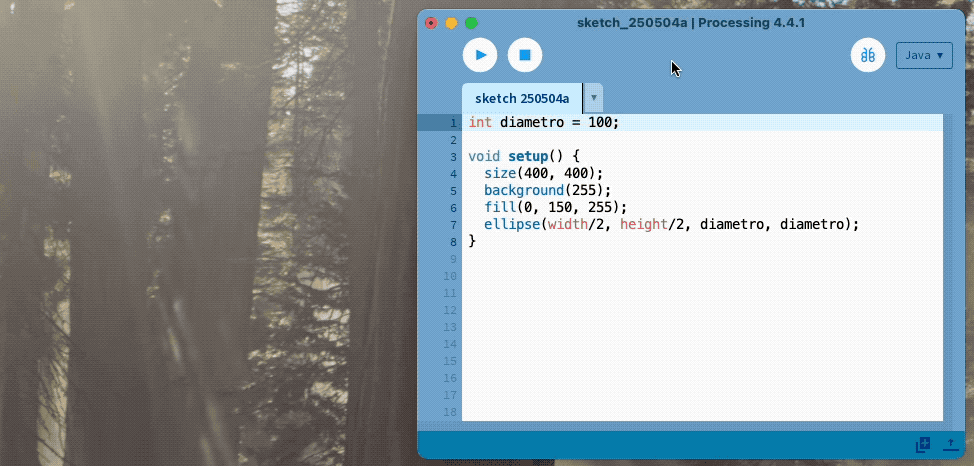Place cursor on the int diametro line

tap(544, 122)
